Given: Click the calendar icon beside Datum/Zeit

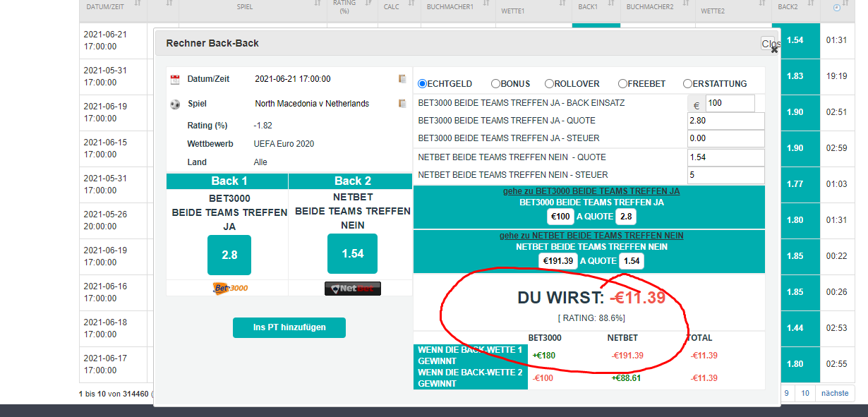Looking at the screenshot, I should pos(175,80).
